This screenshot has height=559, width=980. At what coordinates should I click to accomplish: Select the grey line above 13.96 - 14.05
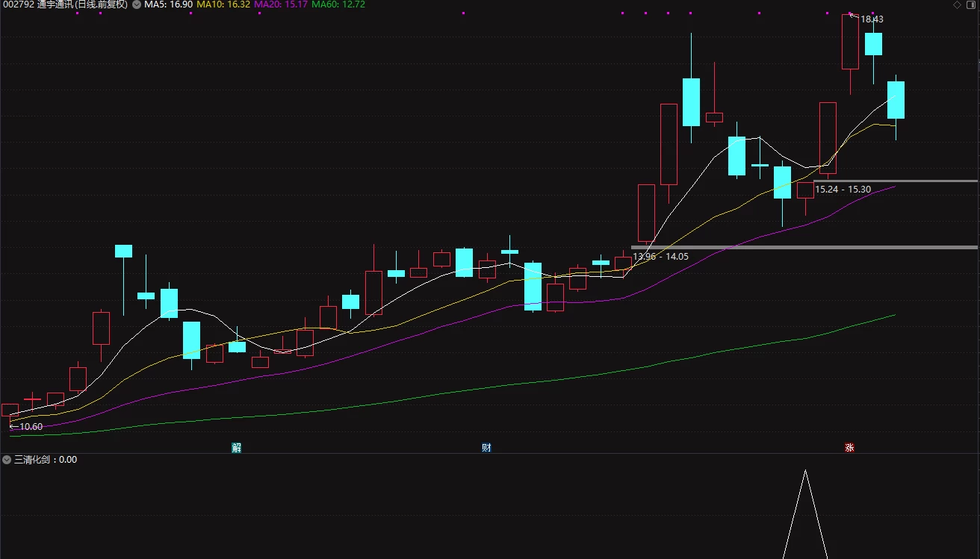click(804, 247)
